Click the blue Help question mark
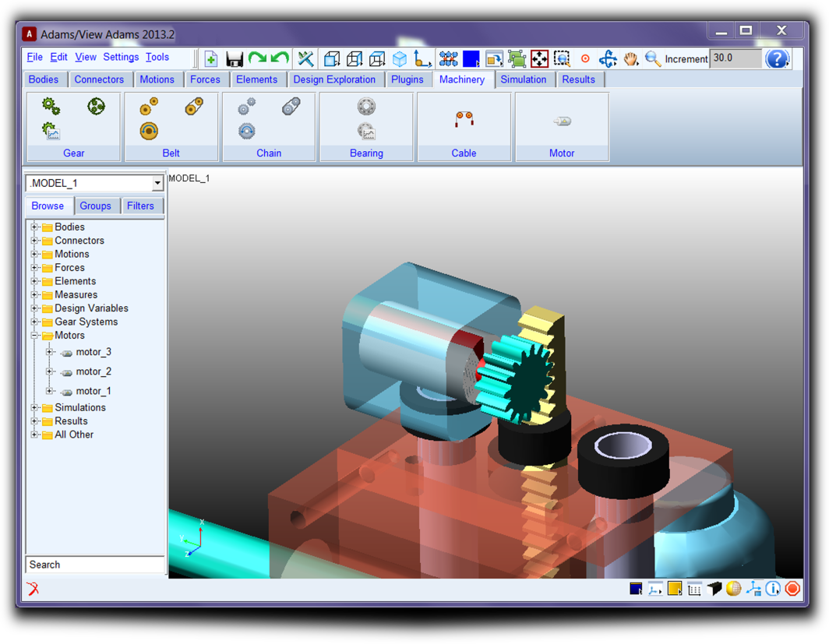 (x=777, y=58)
